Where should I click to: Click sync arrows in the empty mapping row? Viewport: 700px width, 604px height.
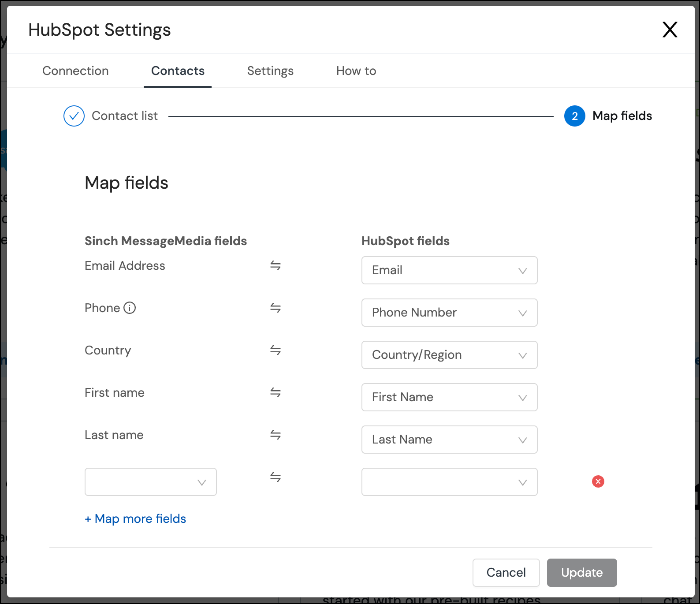click(276, 477)
